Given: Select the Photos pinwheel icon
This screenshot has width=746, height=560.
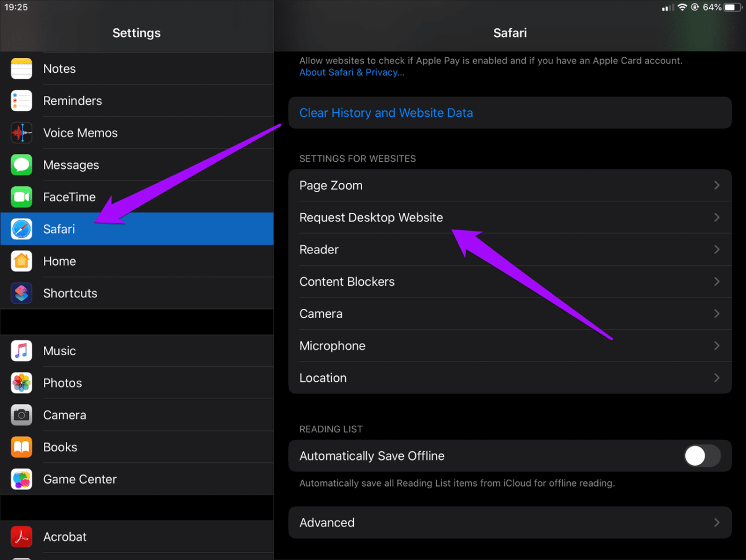Looking at the screenshot, I should [21, 383].
